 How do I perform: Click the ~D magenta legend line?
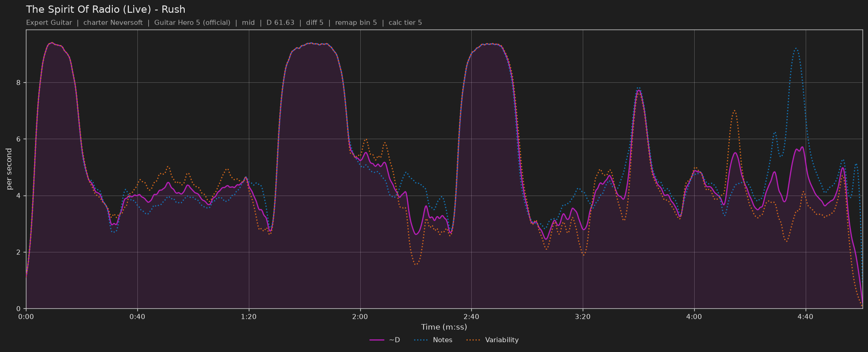[x=377, y=340]
